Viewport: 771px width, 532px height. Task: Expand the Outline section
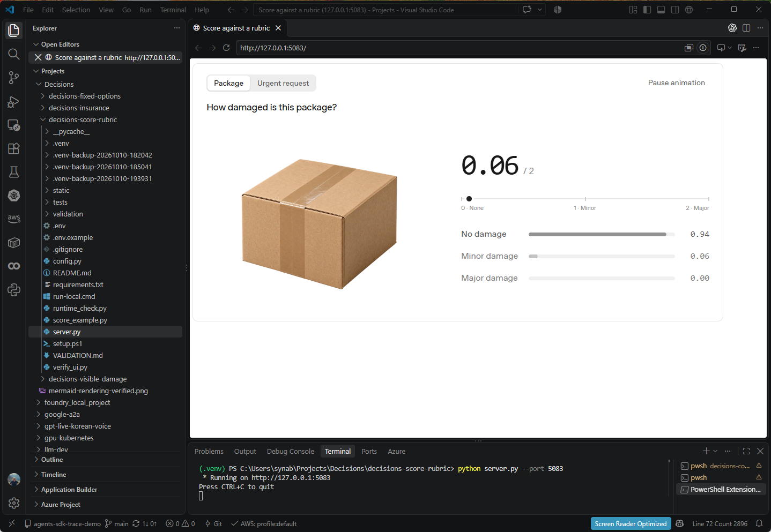pyautogui.click(x=52, y=459)
